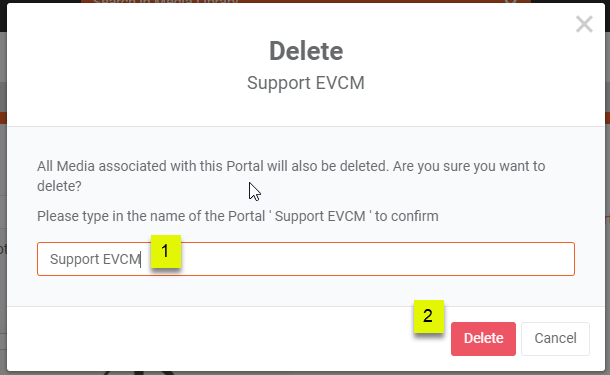Select the bold Delete dialog heading
The width and height of the screenshot is (610, 375).
click(306, 51)
